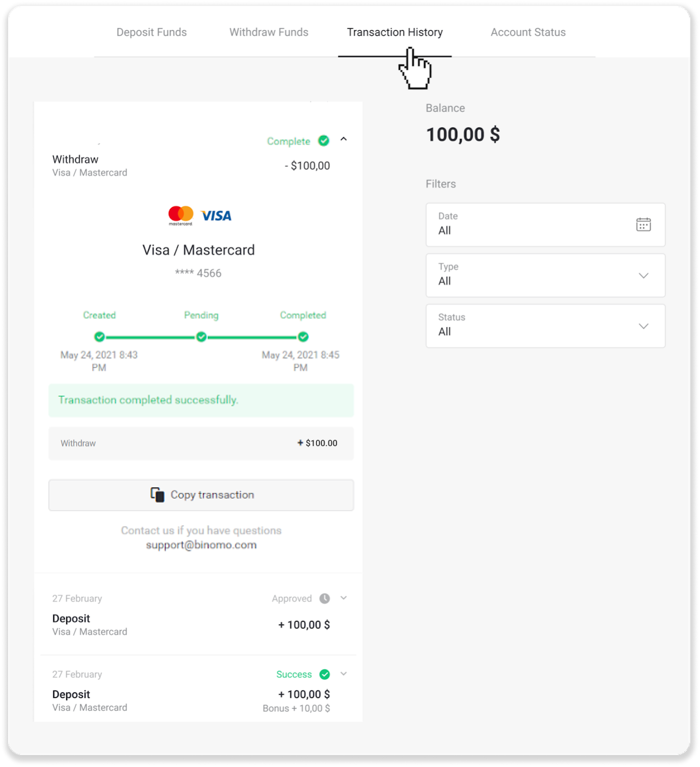Expand the Success deposit with bonus
Screen dimensions: 700x767
pyautogui.click(x=344, y=674)
